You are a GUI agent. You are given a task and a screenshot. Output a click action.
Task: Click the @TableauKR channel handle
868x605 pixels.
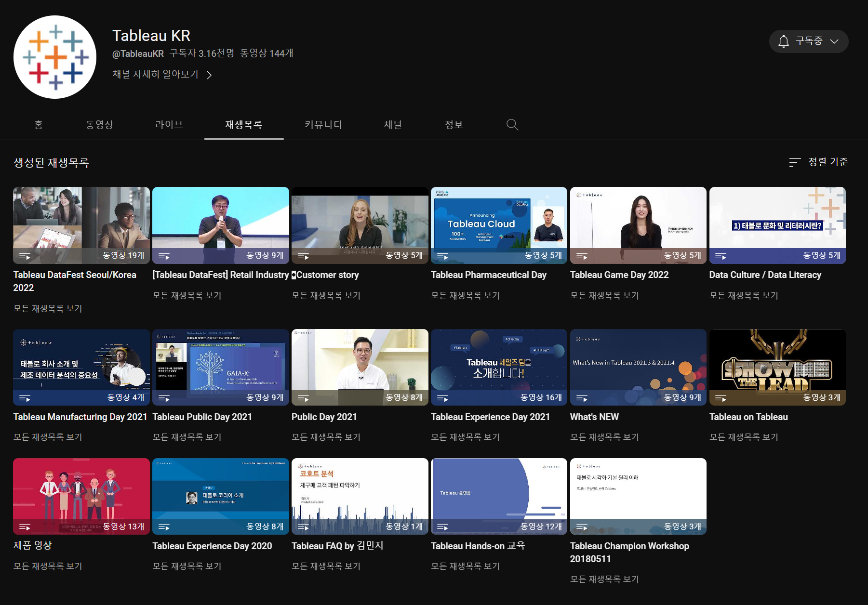(138, 53)
